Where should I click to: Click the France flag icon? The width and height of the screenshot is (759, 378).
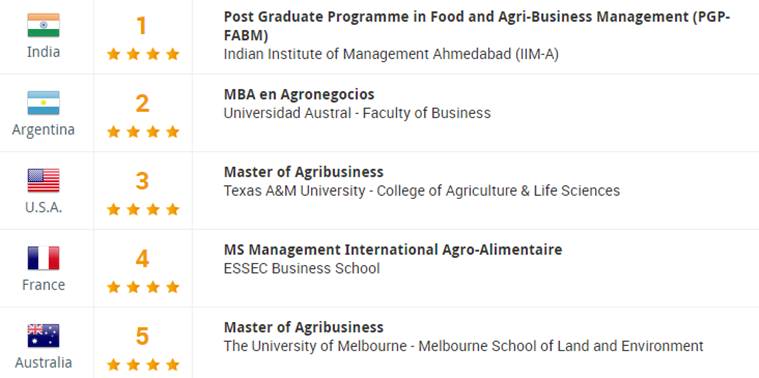coord(43,258)
